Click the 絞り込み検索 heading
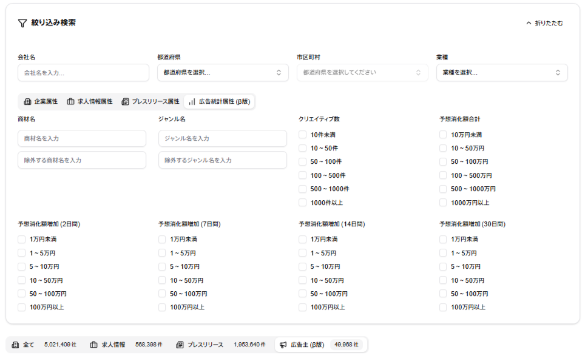The width and height of the screenshot is (588, 364). click(x=53, y=23)
